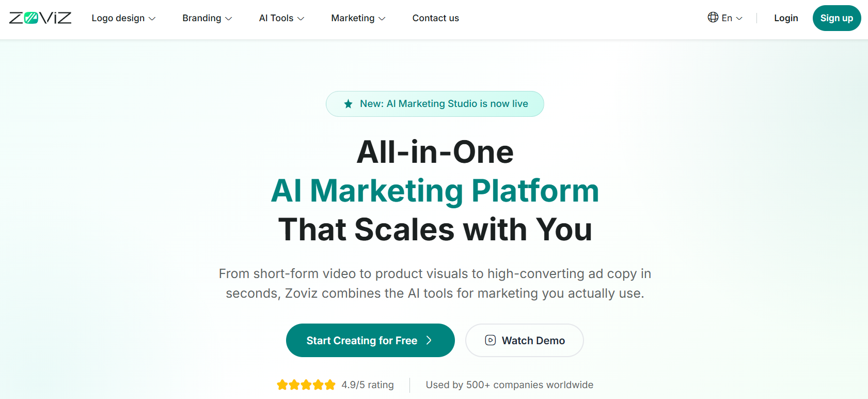Open the Branding dropdown menu
The height and width of the screenshot is (399, 868).
click(207, 18)
